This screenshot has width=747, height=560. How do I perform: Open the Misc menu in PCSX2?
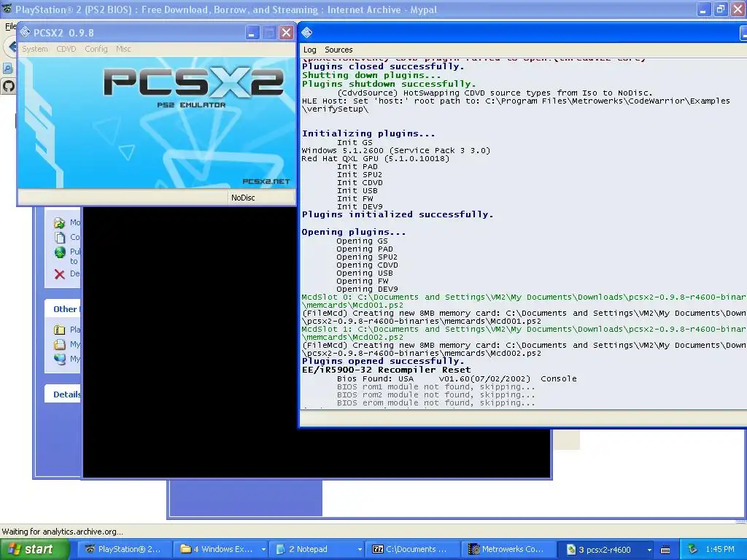(x=123, y=49)
